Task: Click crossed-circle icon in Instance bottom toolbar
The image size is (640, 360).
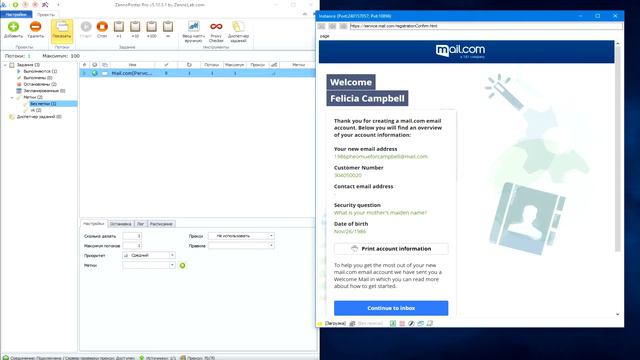Action: coord(411,323)
